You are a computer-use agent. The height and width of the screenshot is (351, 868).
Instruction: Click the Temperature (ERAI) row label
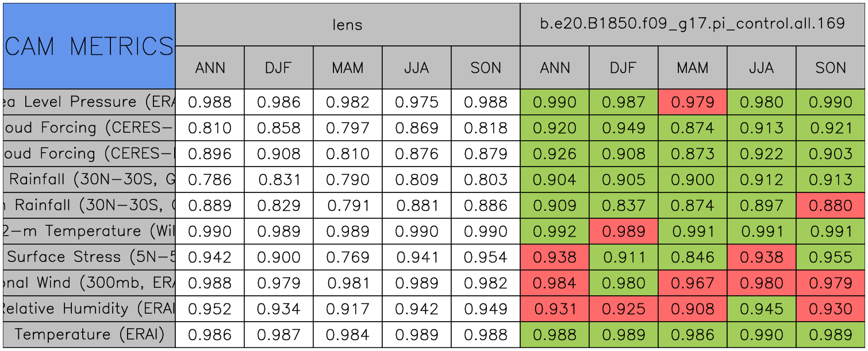89,334
